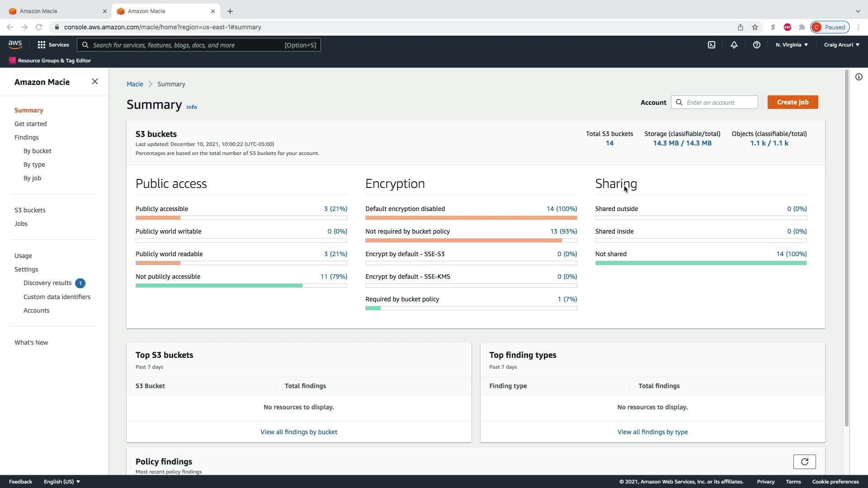Image resolution: width=868 pixels, height=488 pixels.
Task: Select Findings By bucket in sidebar
Action: click(38, 151)
